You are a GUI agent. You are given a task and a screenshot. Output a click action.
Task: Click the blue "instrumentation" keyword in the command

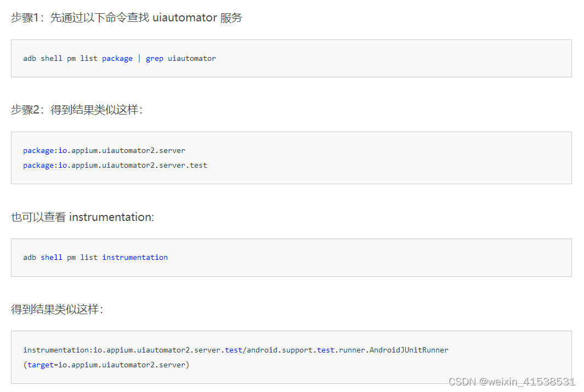click(x=135, y=257)
